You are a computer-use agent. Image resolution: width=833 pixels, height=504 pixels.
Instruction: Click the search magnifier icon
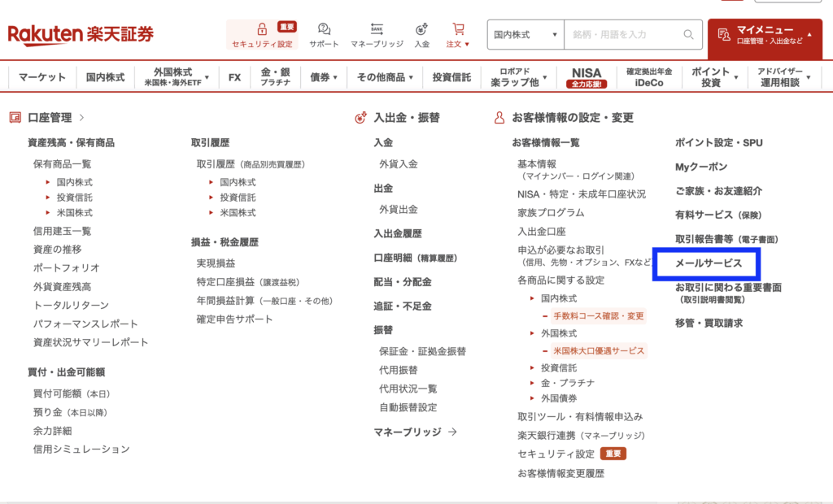point(688,34)
